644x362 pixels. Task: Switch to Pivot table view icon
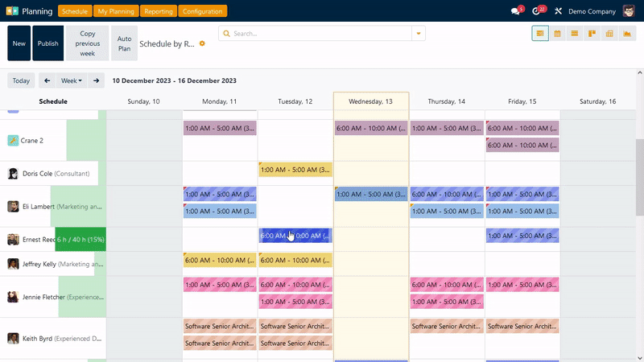(x=609, y=33)
